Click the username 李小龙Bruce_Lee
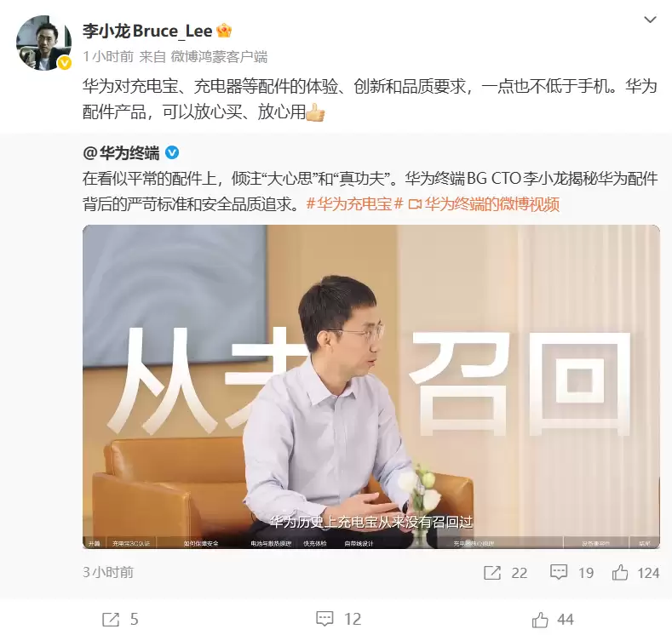 click(147, 31)
